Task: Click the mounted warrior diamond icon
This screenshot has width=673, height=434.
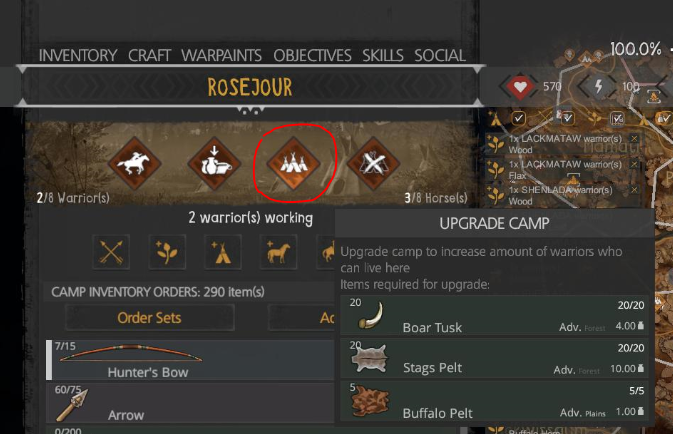Action: [x=135, y=163]
